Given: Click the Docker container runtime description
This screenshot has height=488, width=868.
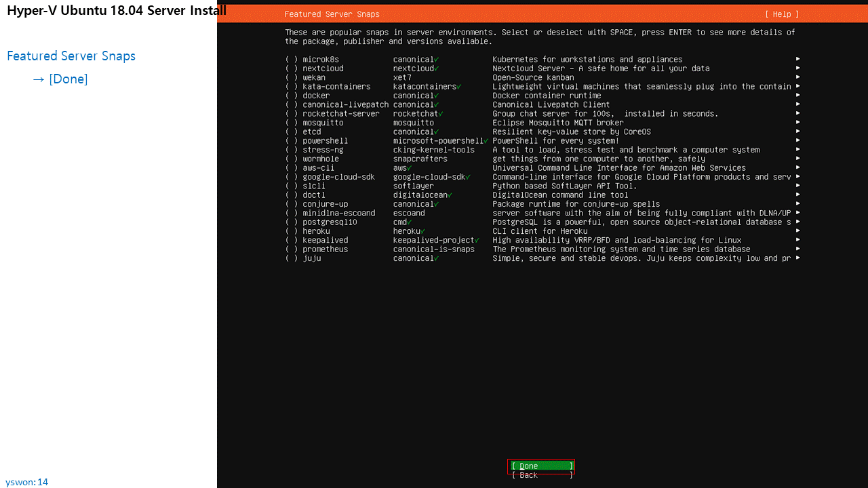Looking at the screenshot, I should tap(547, 96).
